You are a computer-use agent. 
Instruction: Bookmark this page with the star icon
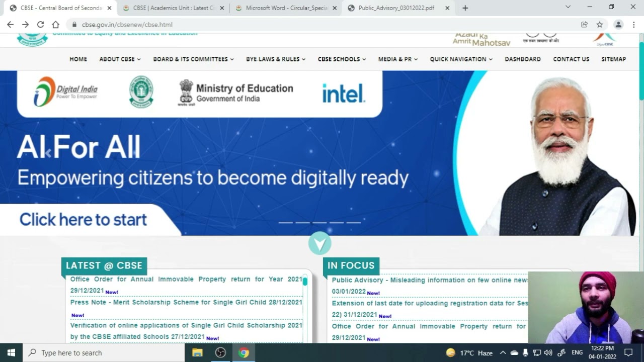click(x=599, y=25)
